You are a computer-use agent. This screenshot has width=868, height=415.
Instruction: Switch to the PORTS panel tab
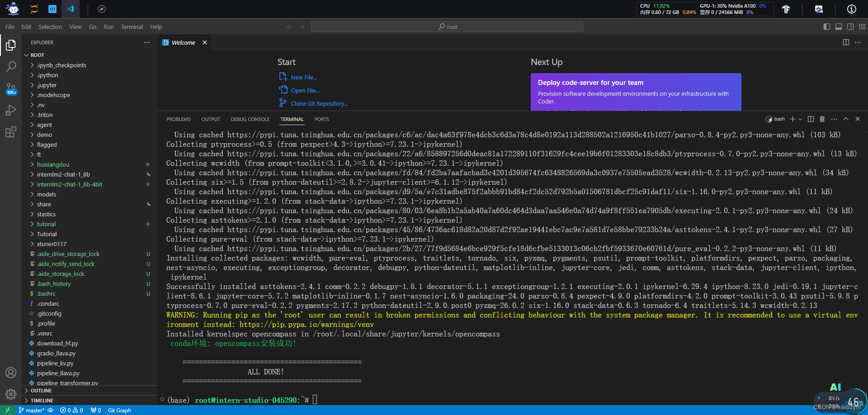click(321, 119)
